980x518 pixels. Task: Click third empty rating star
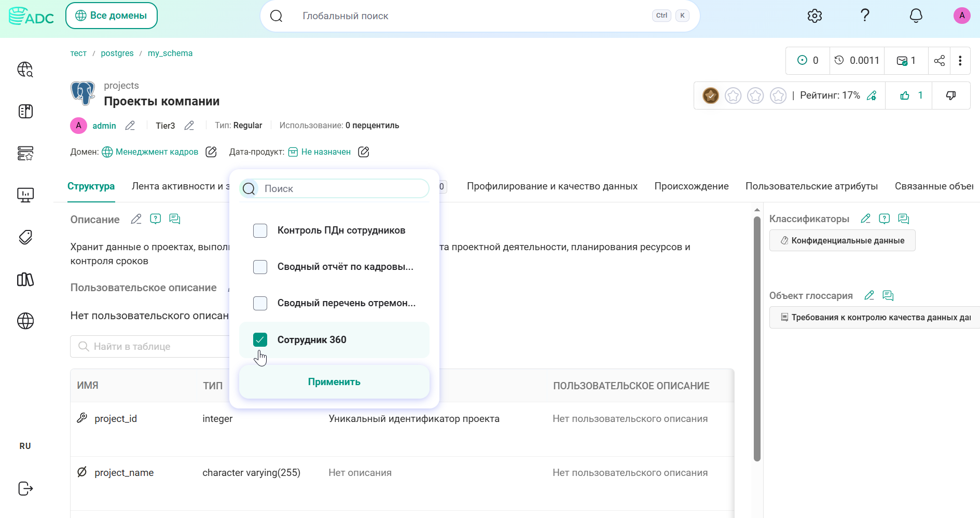click(755, 96)
